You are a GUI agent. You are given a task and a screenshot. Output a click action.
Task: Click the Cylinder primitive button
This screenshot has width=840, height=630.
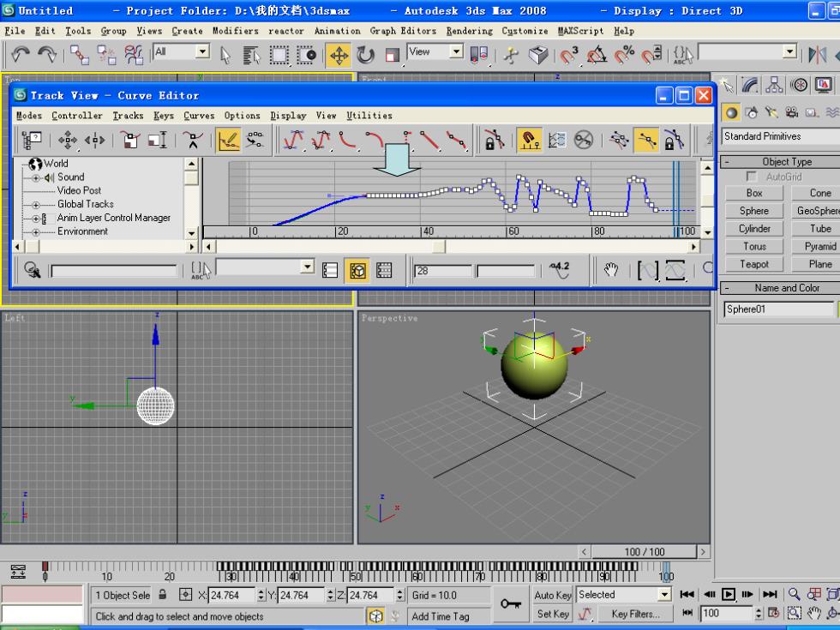pos(754,229)
